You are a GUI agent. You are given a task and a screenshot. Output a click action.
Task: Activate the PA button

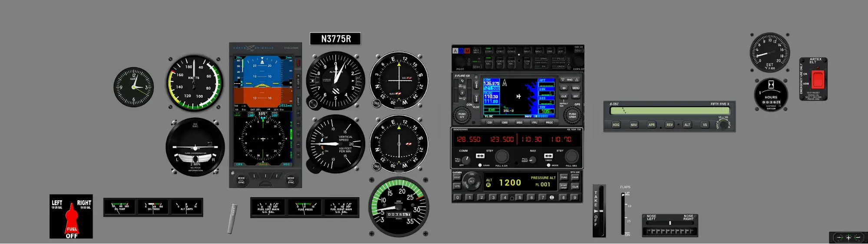tap(541, 66)
